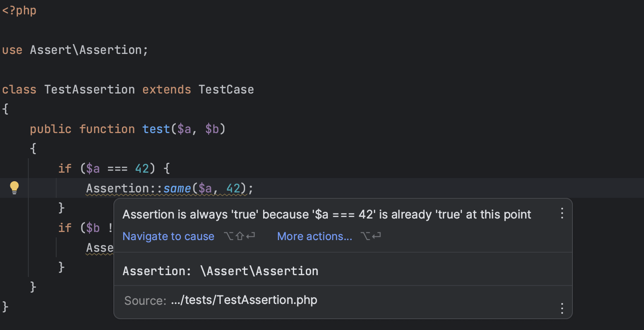Viewport: 644px width, 330px height.
Task: Open the source file .../tests/TestAssertion.php link
Action: (244, 300)
